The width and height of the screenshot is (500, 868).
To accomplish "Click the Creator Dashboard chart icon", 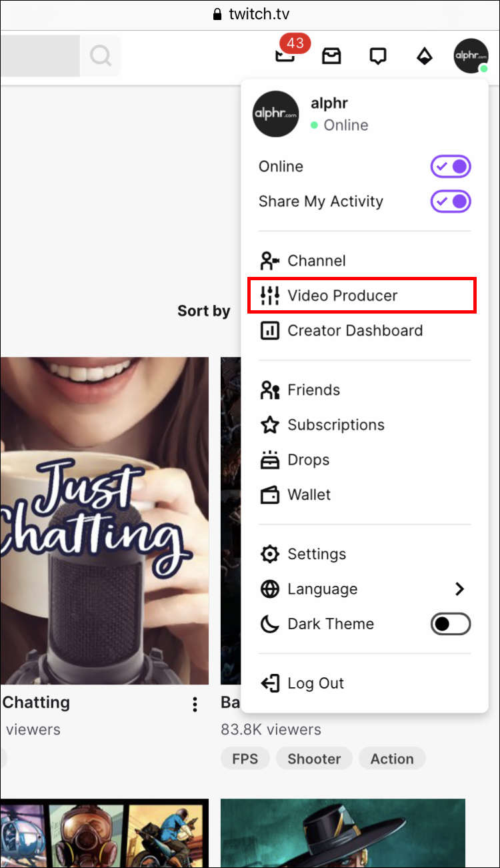I will [270, 330].
